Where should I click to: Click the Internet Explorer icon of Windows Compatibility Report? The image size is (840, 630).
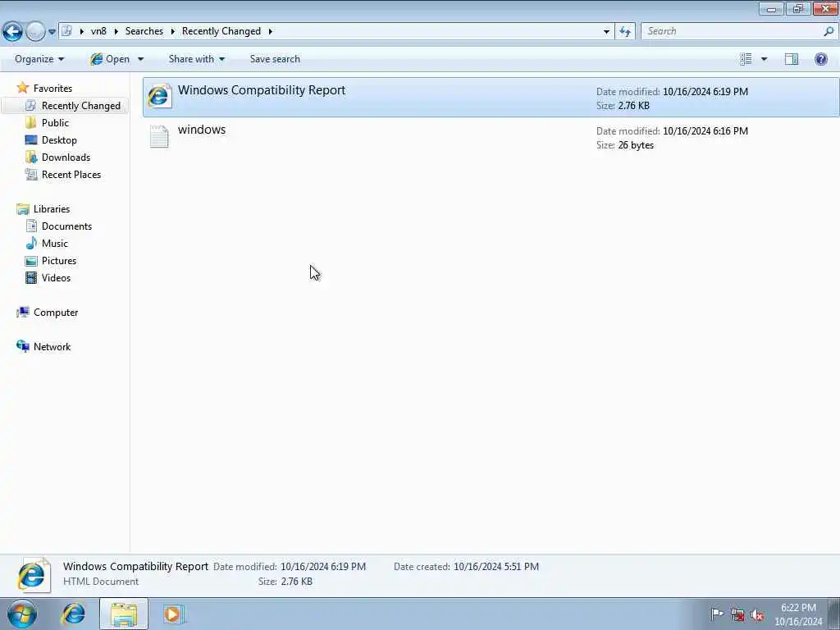coord(159,97)
